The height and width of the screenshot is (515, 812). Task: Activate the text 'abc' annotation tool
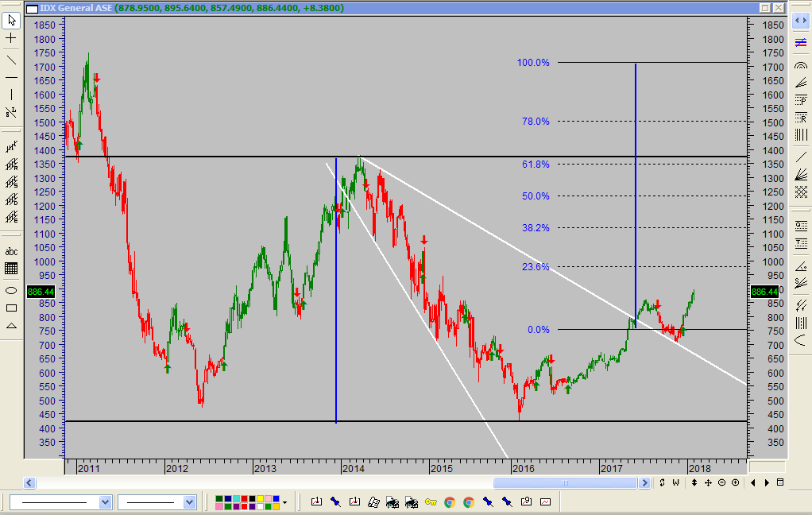[11, 252]
